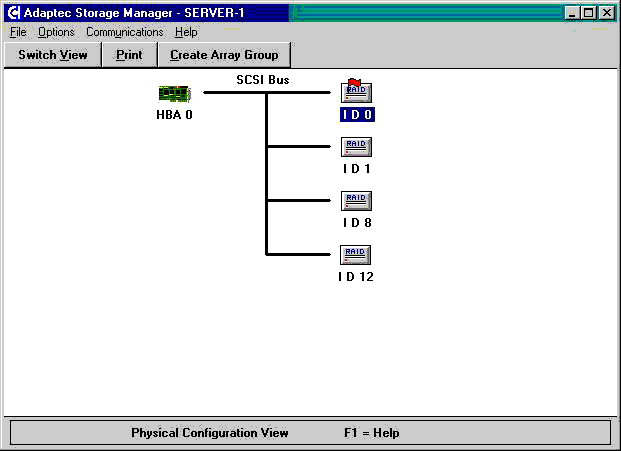Click the ID 1 label text

(356, 169)
